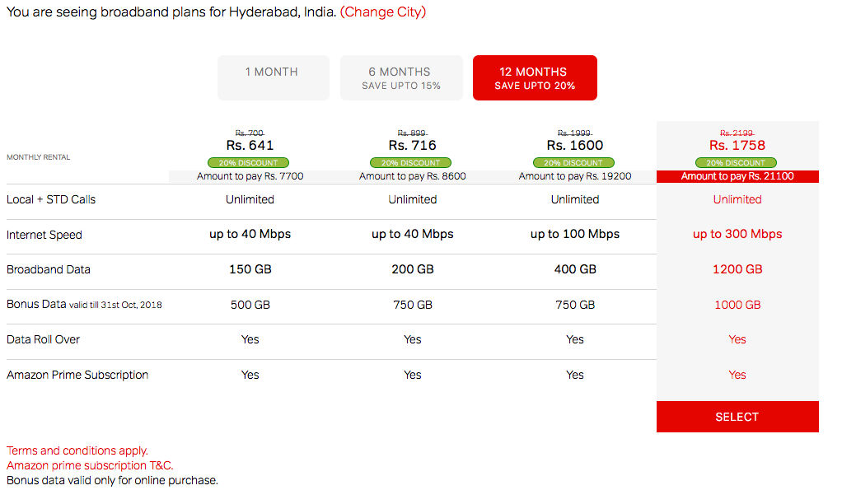Screen dimensions: 856x504
Task: Open the Terms and conditions apply link
Action: coord(77,450)
